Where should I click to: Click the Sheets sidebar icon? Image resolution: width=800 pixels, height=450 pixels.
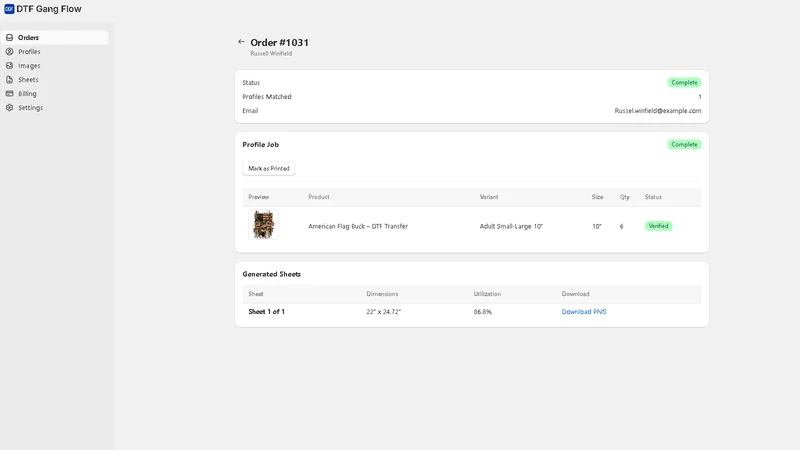point(9,80)
